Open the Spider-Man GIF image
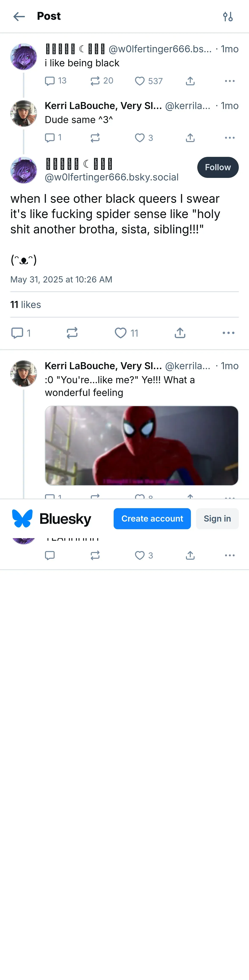The height and width of the screenshot is (980, 249). click(141, 445)
